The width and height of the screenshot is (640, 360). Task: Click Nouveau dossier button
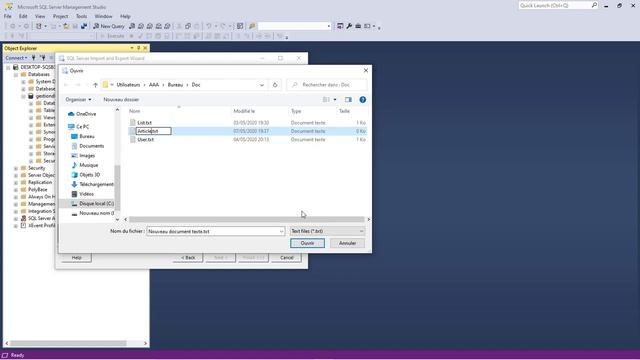pos(121,100)
